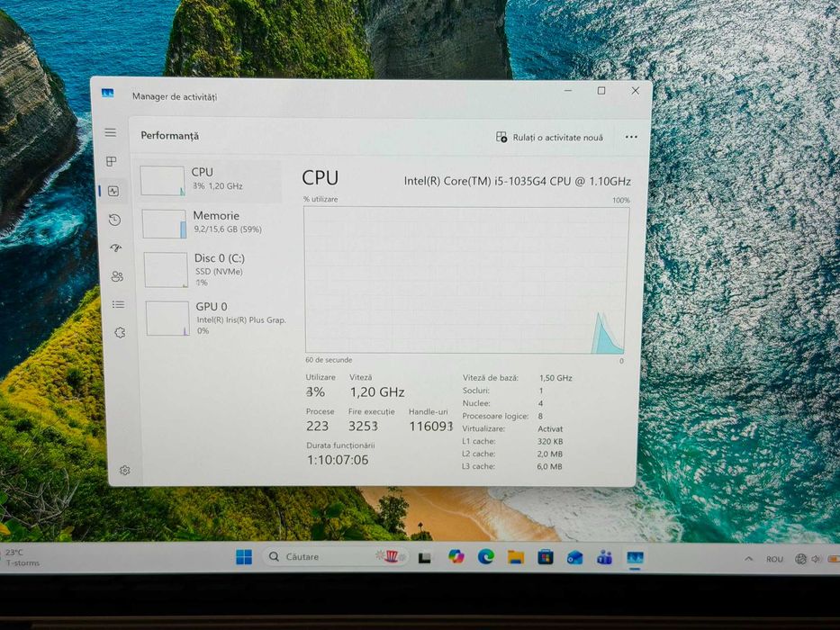
Task: Select the GPU 0 performance entry
Action: 214,319
